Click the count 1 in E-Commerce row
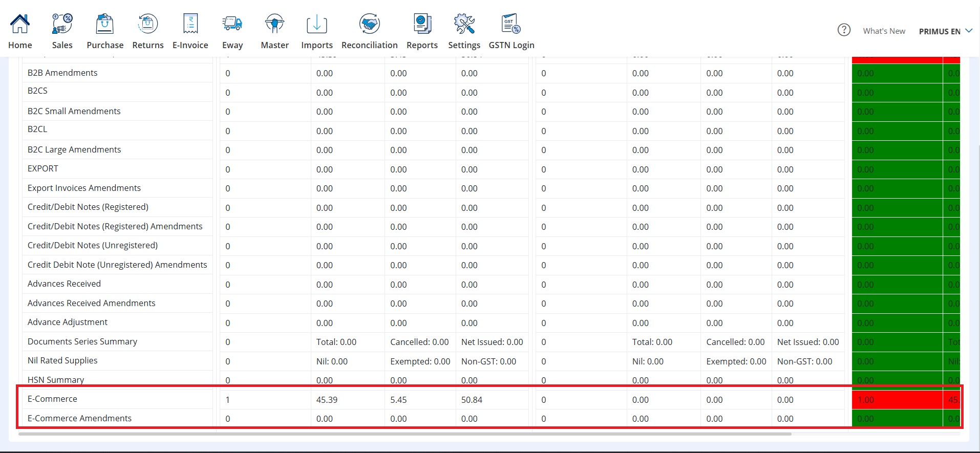This screenshot has height=453, width=980. pyautogui.click(x=228, y=400)
